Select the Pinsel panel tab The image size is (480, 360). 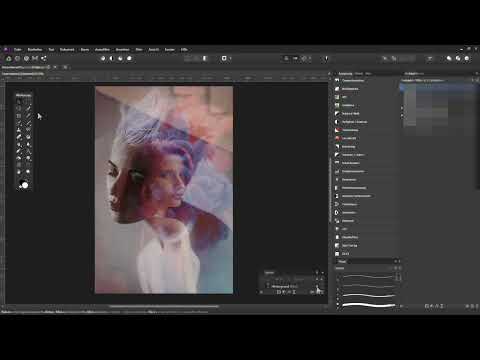(x=342, y=262)
